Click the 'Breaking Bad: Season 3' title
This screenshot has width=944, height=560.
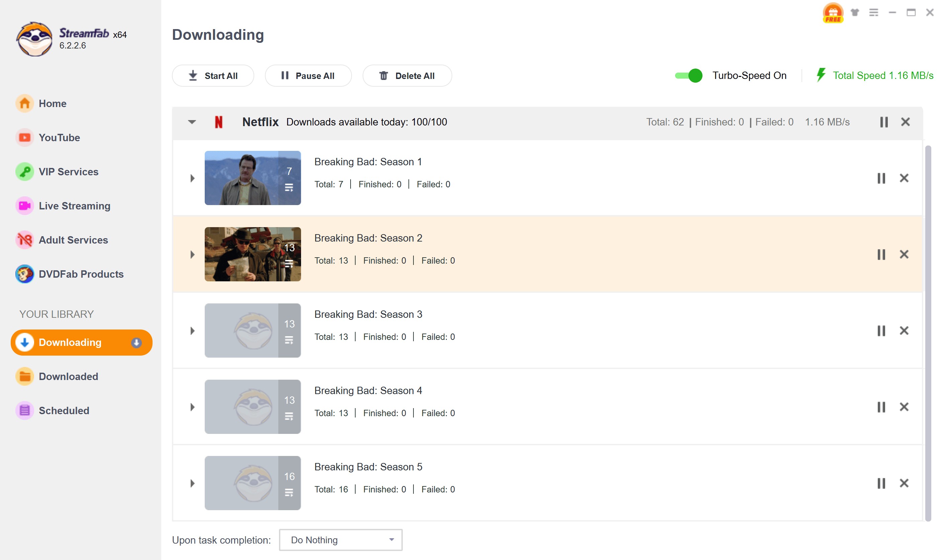(368, 314)
